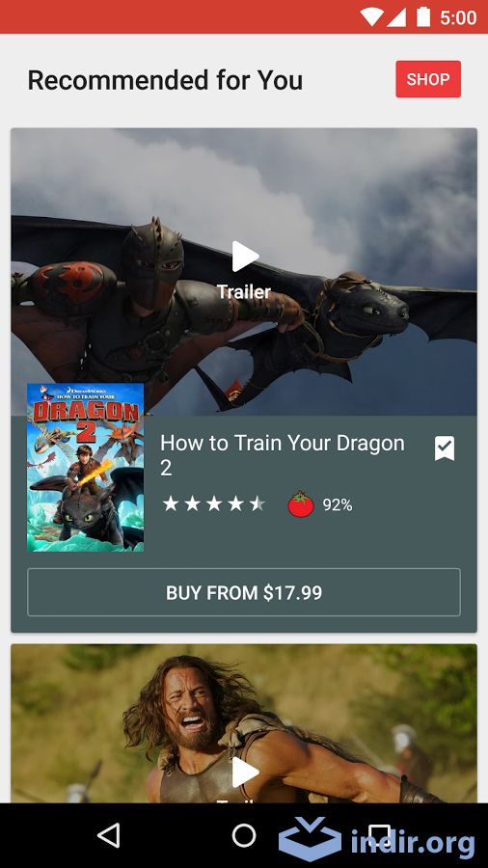This screenshot has height=868, width=488.
Task: Click the Wi-Fi status icon
Action: click(x=371, y=17)
